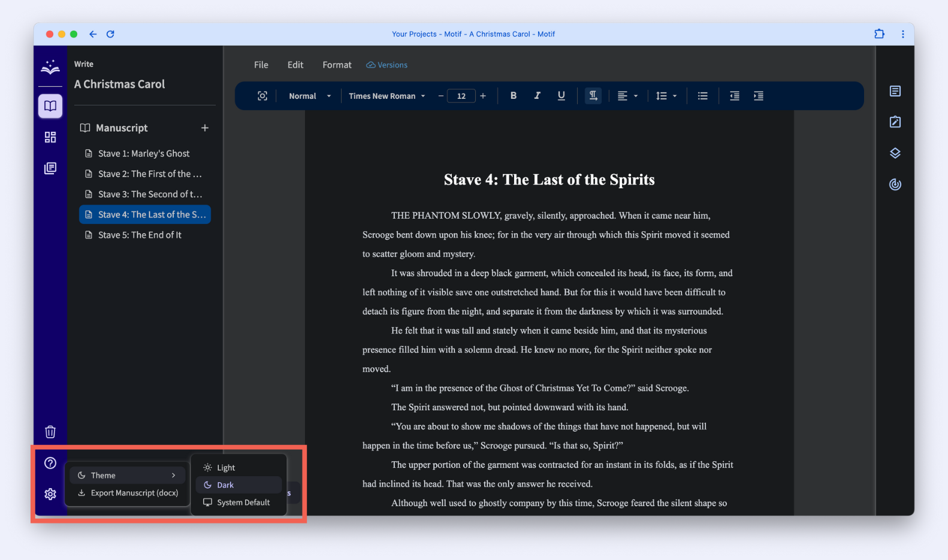Open the grid board view icon

pyautogui.click(x=50, y=137)
